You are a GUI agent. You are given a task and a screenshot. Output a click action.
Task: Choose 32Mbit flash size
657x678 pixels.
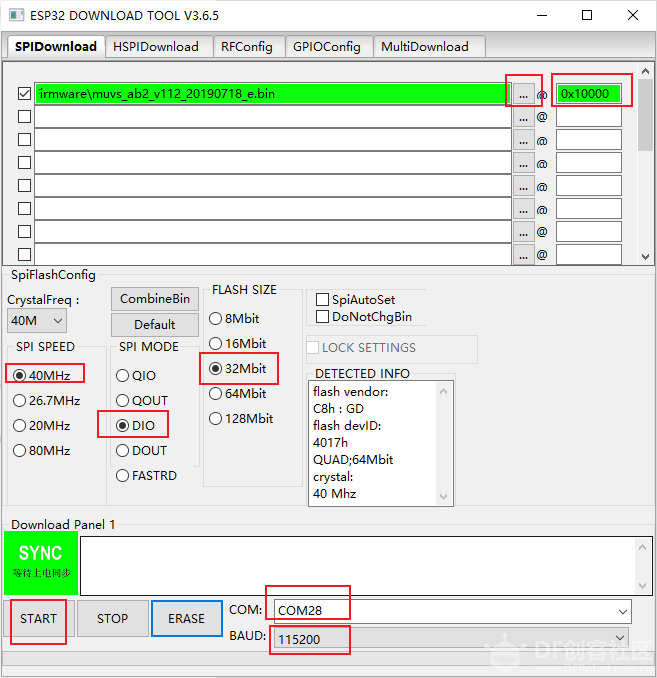[237, 368]
